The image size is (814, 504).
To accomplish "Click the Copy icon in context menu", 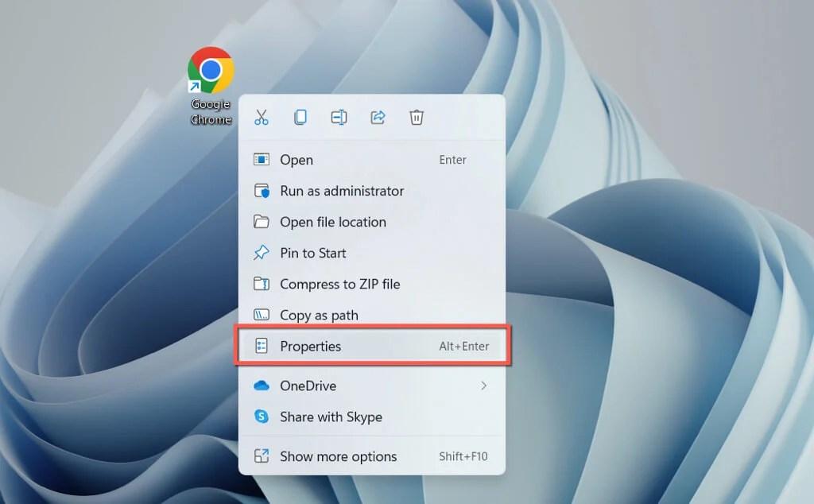I will pyautogui.click(x=300, y=118).
